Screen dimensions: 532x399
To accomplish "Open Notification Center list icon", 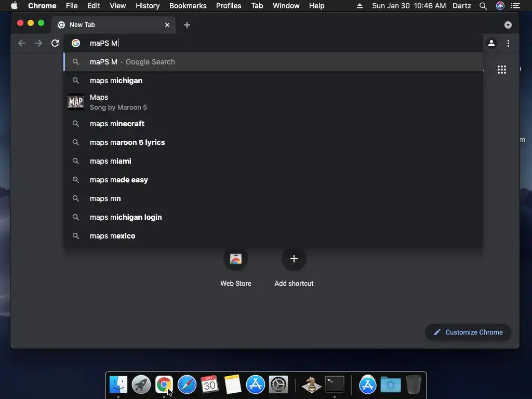I will click(515, 6).
